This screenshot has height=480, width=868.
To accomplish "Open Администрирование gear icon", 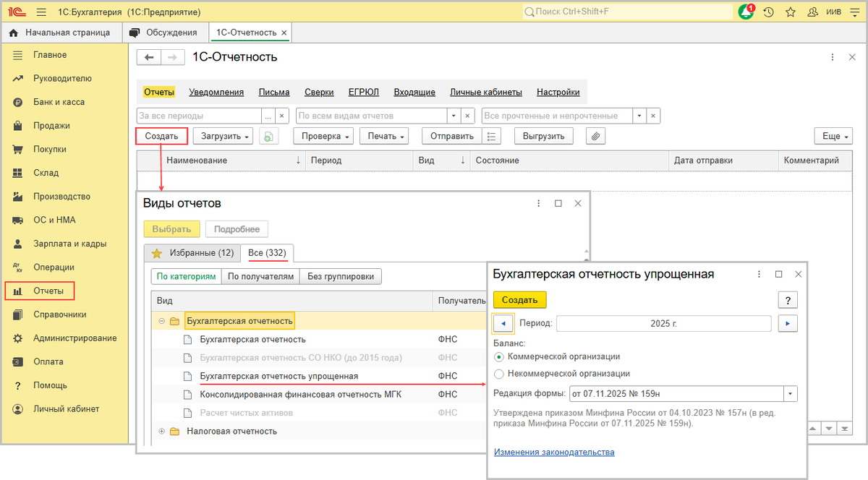I will 18,338.
